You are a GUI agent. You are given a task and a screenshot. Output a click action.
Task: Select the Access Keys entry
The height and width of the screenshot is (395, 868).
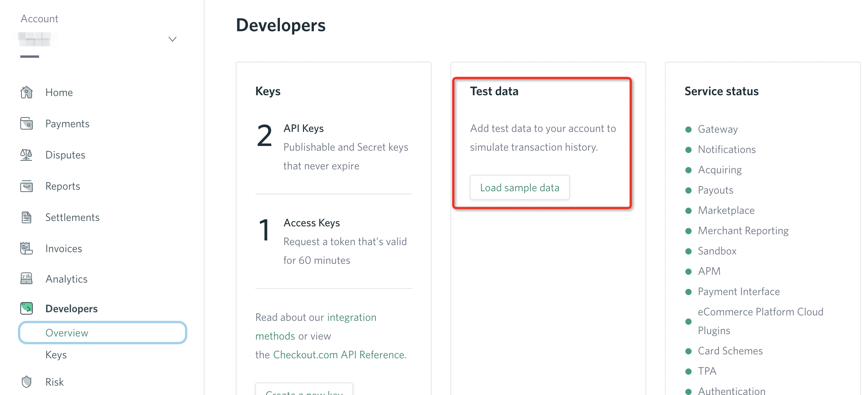(x=311, y=223)
